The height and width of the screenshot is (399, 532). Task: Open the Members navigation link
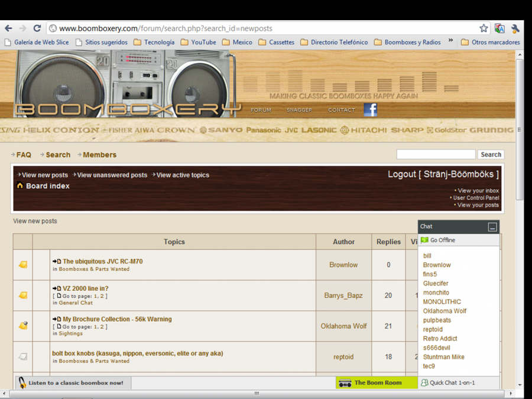(x=99, y=155)
